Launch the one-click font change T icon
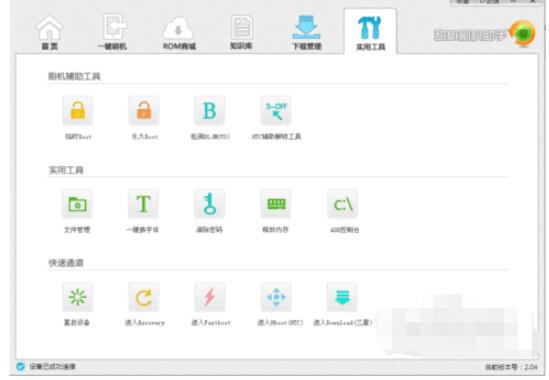Screen dimensions: 549x380 pyautogui.click(x=144, y=204)
